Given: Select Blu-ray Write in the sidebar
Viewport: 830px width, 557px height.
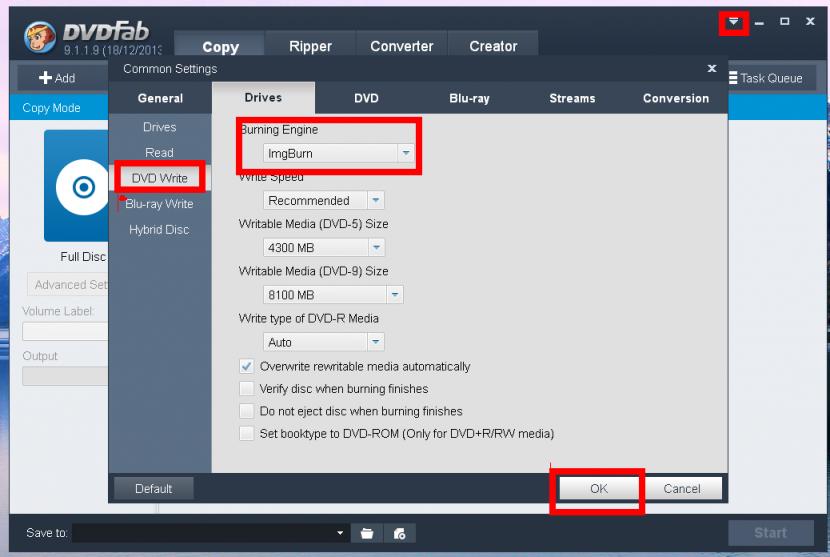Looking at the screenshot, I should pyautogui.click(x=159, y=204).
